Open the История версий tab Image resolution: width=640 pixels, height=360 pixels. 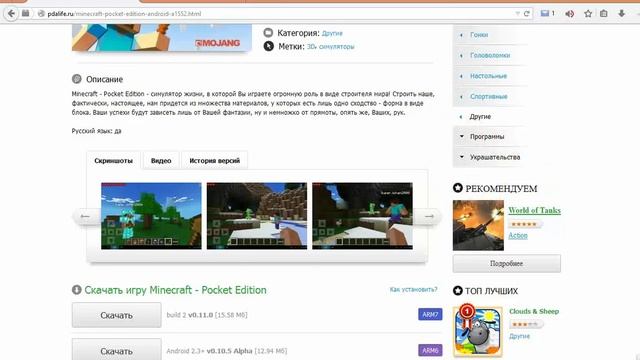coord(215,160)
